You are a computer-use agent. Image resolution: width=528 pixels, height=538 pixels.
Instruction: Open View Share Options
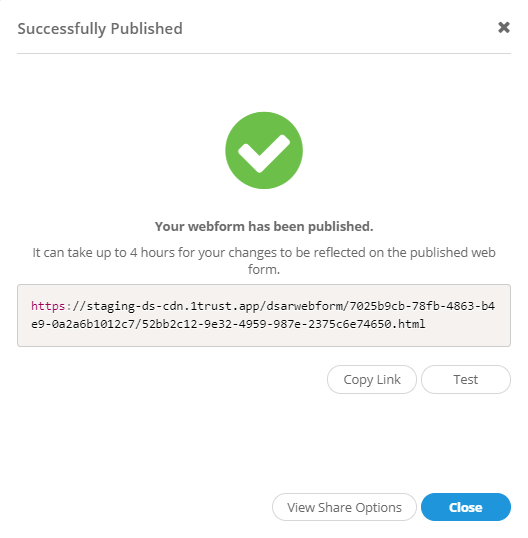(344, 507)
